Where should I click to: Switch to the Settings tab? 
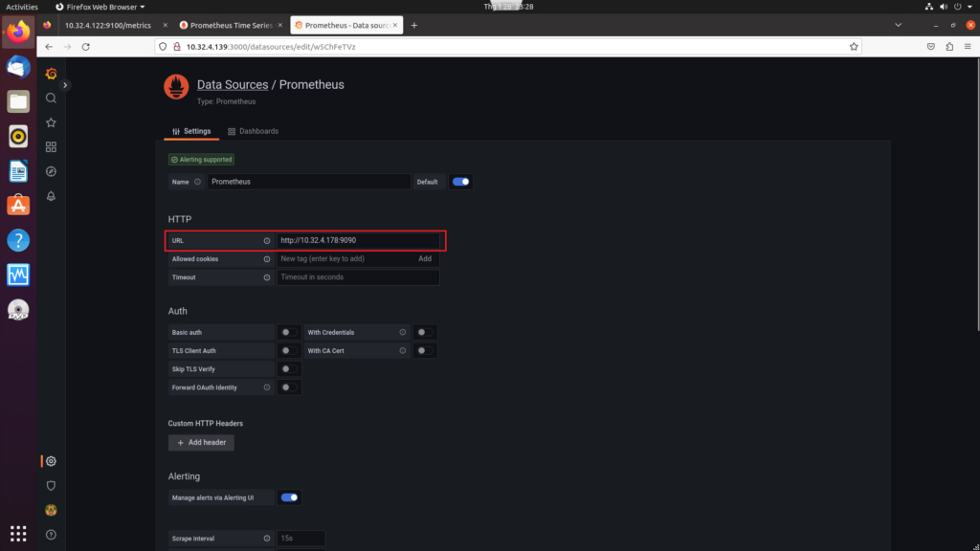click(191, 131)
